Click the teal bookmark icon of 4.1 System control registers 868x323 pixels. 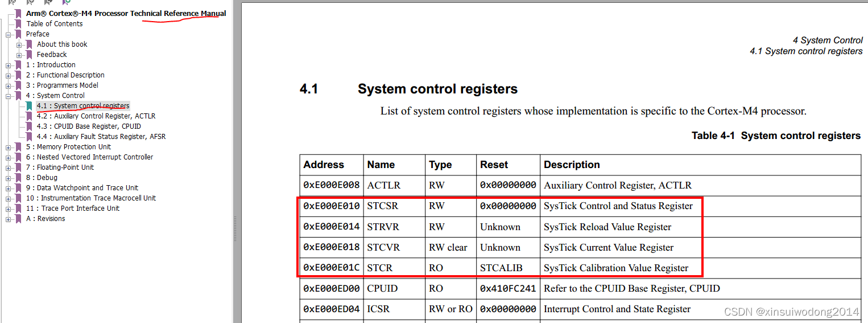29,106
